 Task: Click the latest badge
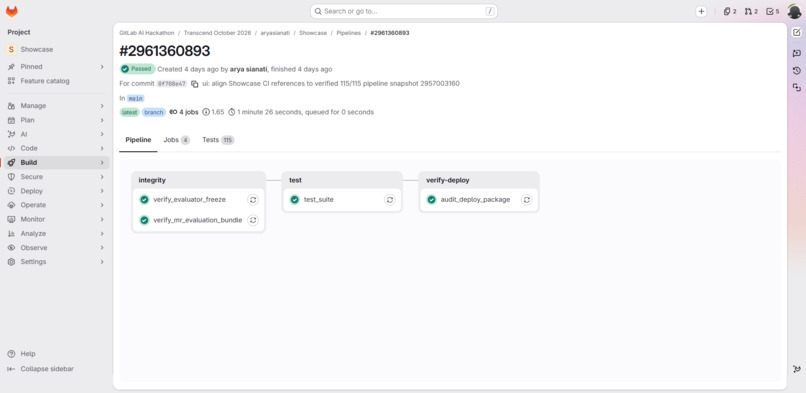(x=130, y=112)
